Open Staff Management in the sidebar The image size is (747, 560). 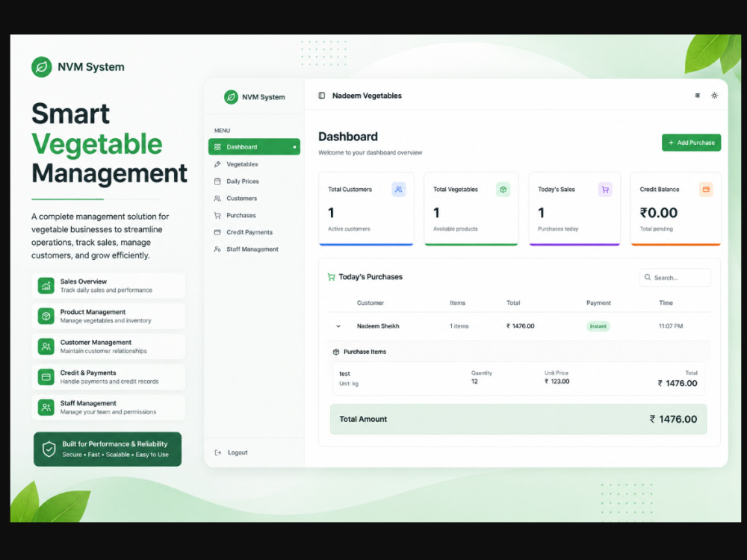tap(254, 249)
